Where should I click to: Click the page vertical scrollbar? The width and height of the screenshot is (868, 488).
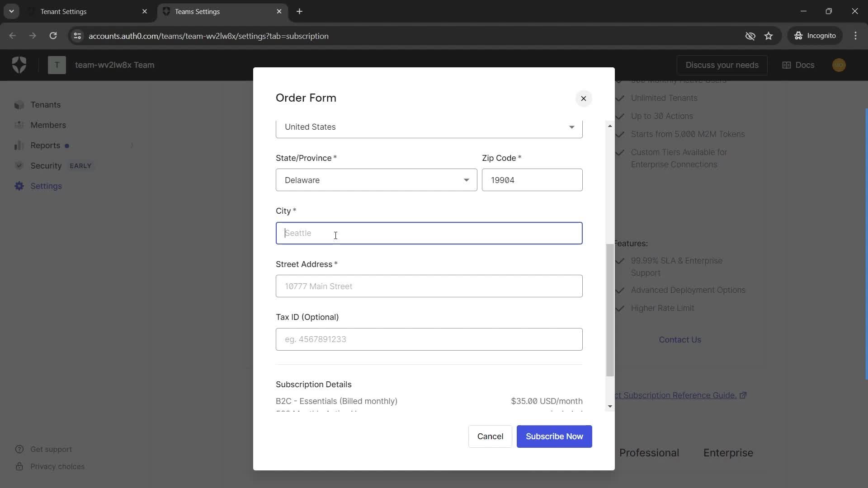click(x=866, y=244)
